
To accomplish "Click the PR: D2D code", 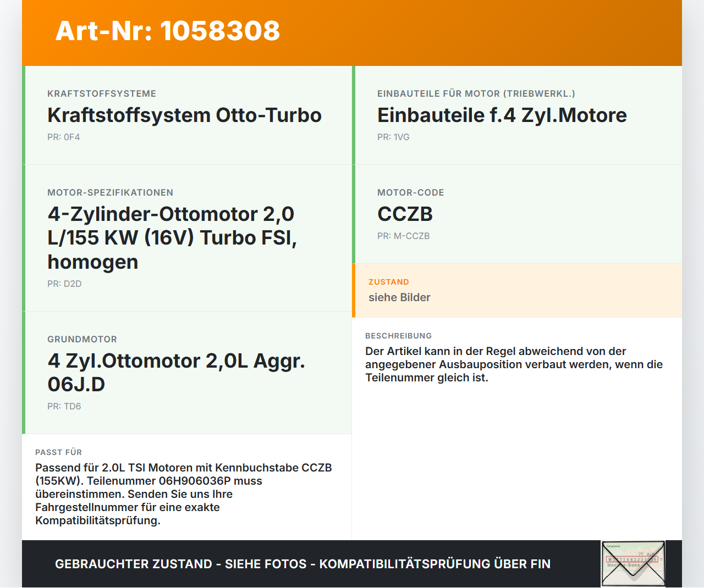I will click(64, 284).
